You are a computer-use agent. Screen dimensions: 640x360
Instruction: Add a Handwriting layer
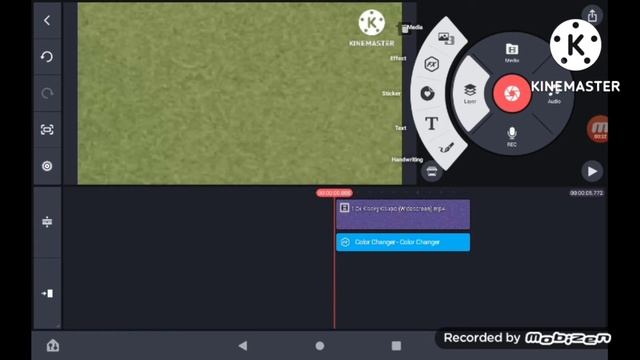(x=446, y=148)
